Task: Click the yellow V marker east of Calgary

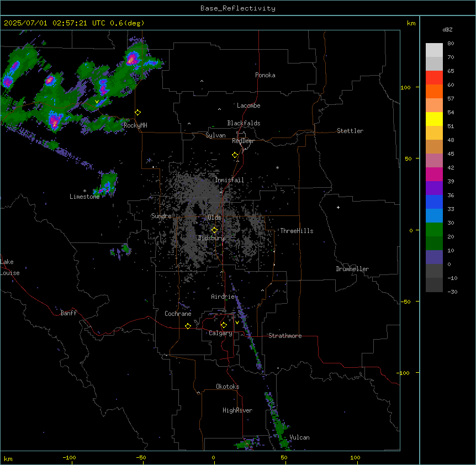Action: click(237, 323)
